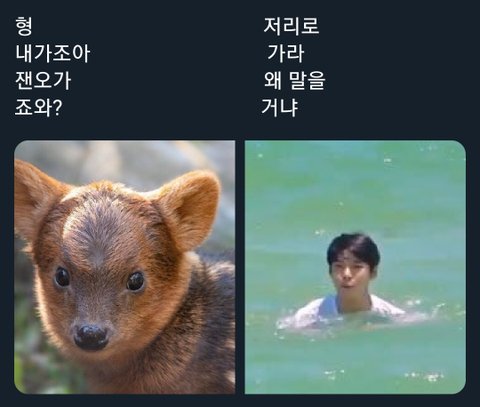
Task: Click the text line '저리로'
Action: click(291, 26)
